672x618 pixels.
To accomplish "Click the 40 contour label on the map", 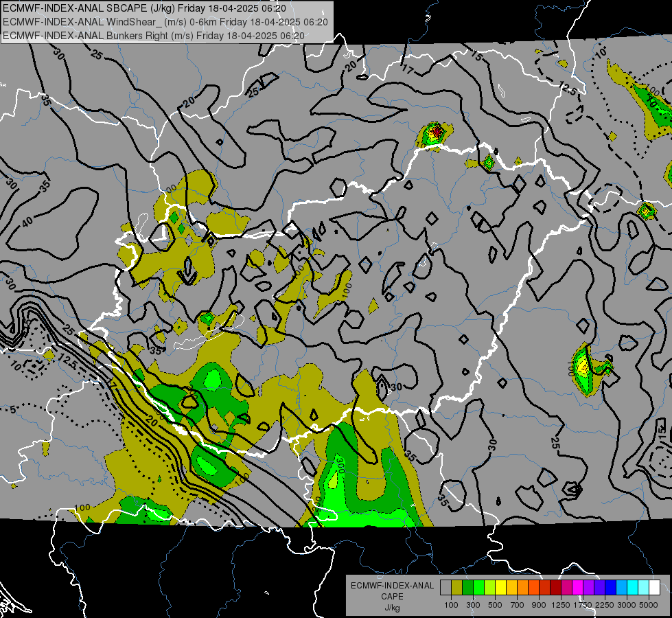I will coord(27,222).
